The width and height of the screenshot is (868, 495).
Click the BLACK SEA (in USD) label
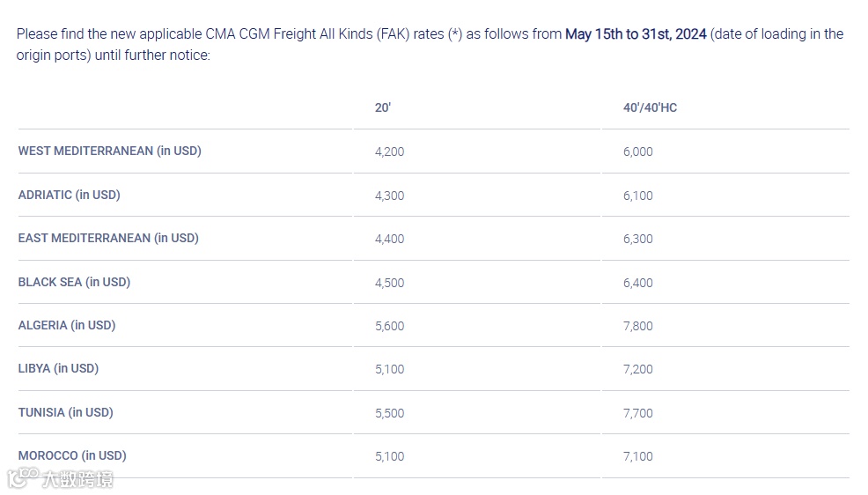tap(74, 282)
